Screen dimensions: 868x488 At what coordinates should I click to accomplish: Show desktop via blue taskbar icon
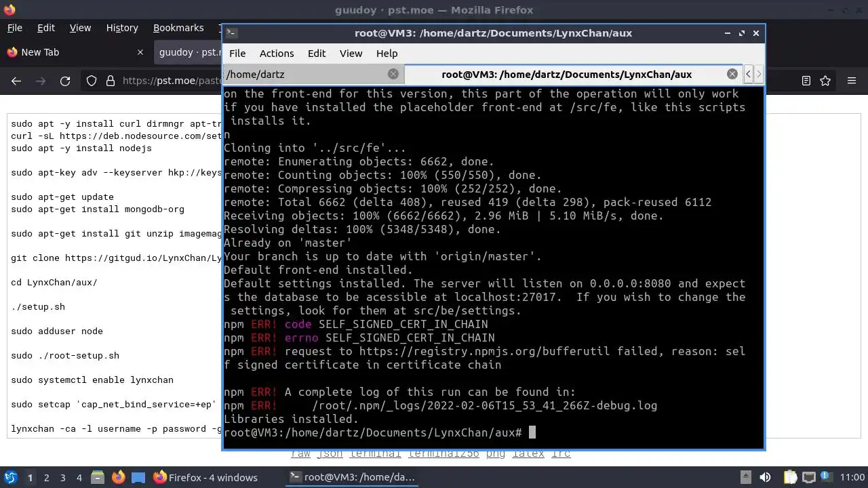(138, 477)
